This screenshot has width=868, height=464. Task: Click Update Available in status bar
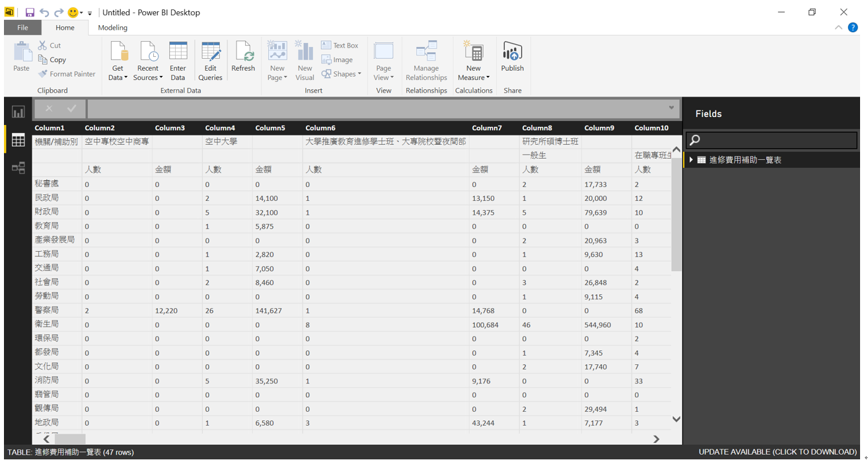[x=778, y=452]
